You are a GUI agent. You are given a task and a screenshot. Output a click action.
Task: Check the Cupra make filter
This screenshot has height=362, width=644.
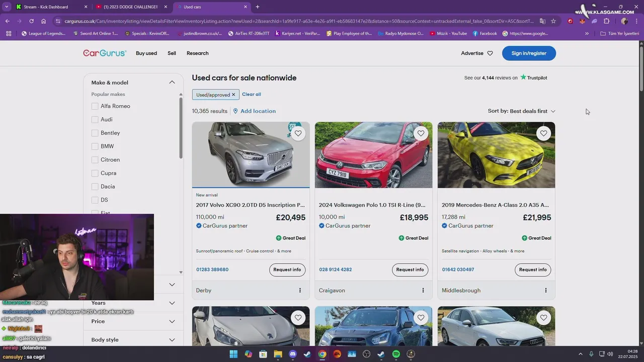tap(95, 173)
